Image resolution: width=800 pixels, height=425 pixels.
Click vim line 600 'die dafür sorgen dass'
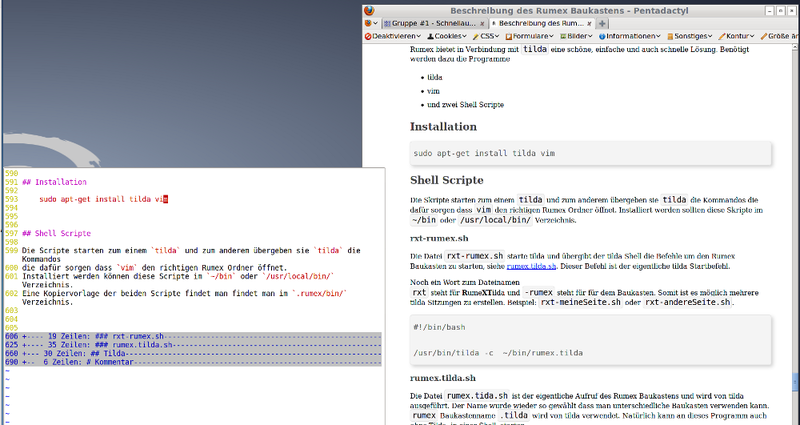point(155,268)
